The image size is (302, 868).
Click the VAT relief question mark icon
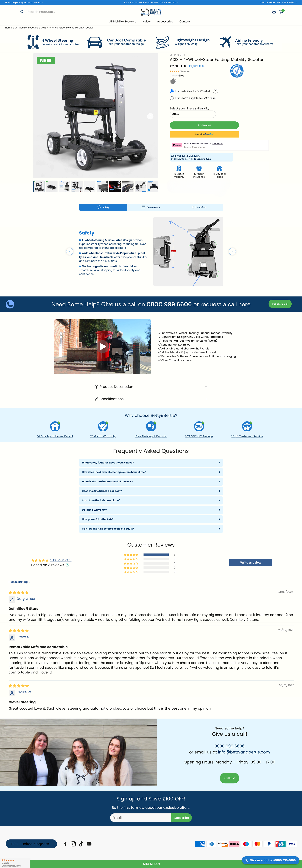point(215,91)
